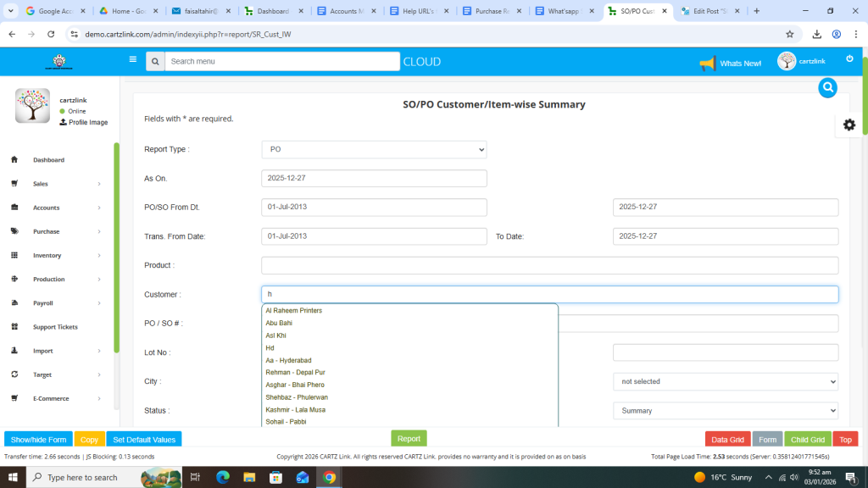The width and height of the screenshot is (868, 488).
Task: Open Microsoft Edge from the taskbar
Action: click(x=223, y=477)
